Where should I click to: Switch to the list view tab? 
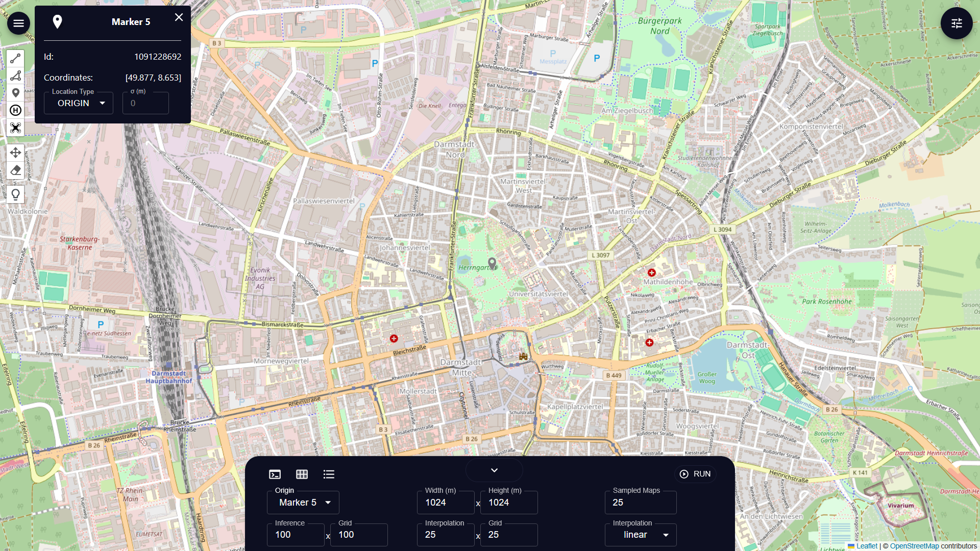click(329, 474)
